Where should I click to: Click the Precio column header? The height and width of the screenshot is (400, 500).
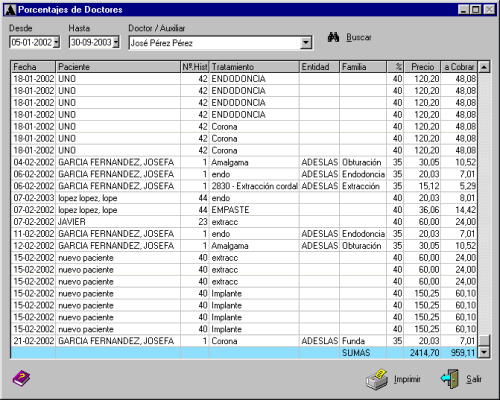[422, 67]
